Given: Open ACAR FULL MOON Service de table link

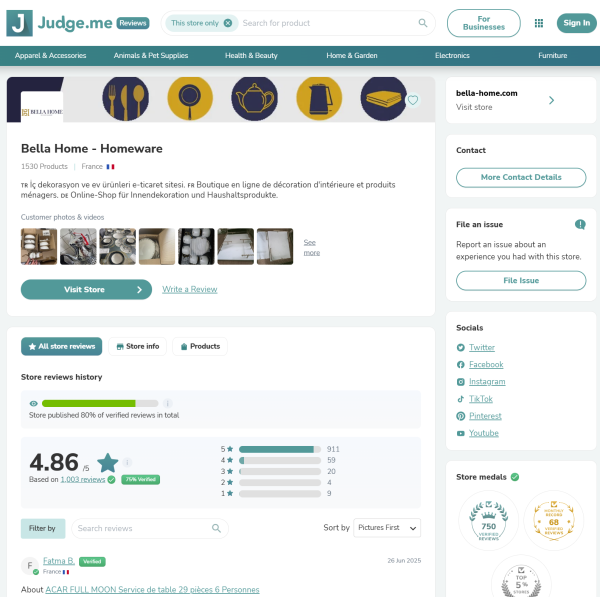Looking at the screenshot, I should click(152, 590).
